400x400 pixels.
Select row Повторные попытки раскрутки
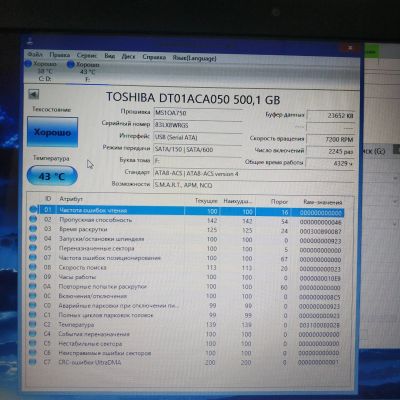point(186,287)
